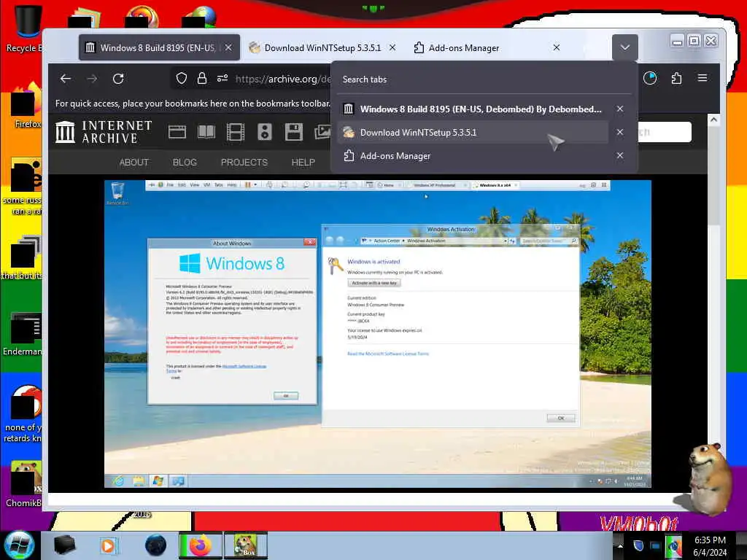Image resolution: width=747 pixels, height=560 pixels.
Task: Click the hamster Box taskbar button
Action: pyautogui.click(x=246, y=545)
